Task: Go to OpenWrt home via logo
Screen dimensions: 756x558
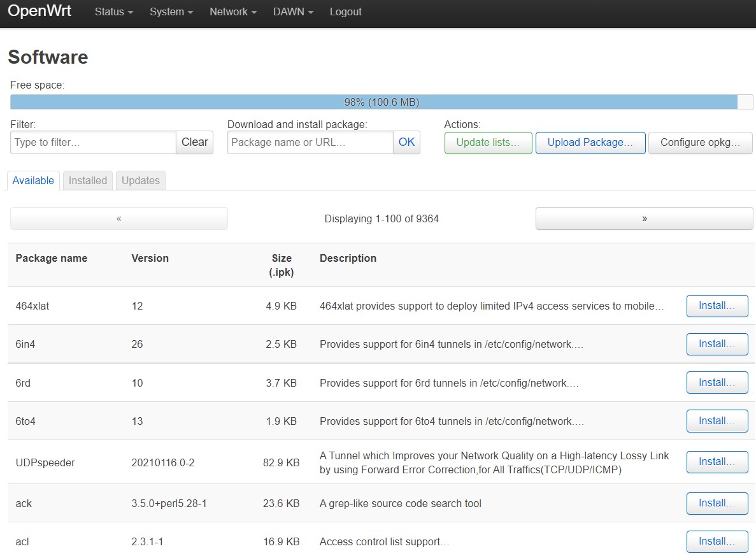Action: pos(39,11)
